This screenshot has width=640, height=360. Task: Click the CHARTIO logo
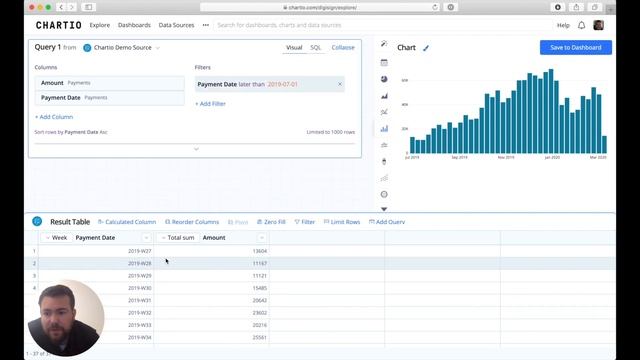tap(59, 25)
